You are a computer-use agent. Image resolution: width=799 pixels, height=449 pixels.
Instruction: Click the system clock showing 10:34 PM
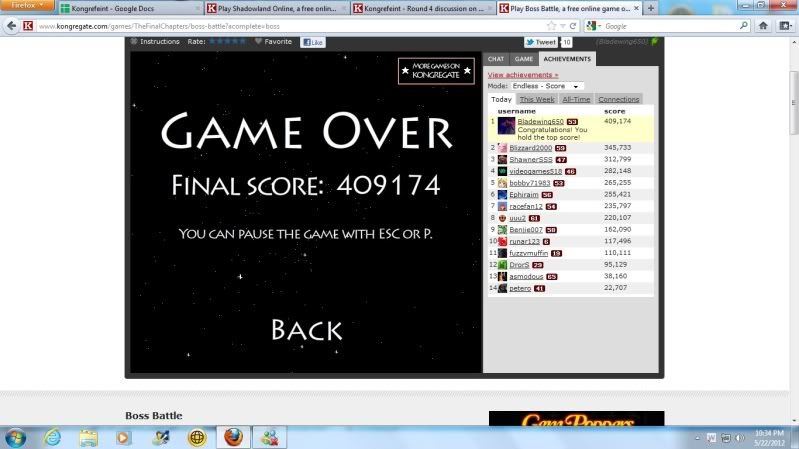coord(769,438)
